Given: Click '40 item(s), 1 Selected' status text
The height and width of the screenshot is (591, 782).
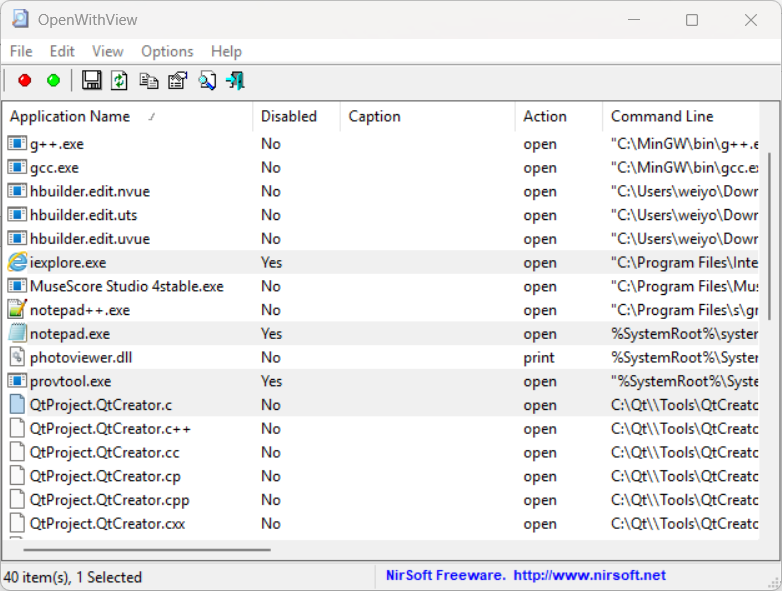Looking at the screenshot, I should [73, 577].
